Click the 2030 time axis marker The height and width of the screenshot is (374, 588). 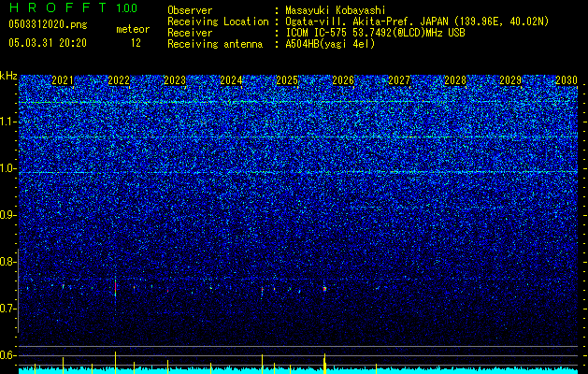pos(566,80)
